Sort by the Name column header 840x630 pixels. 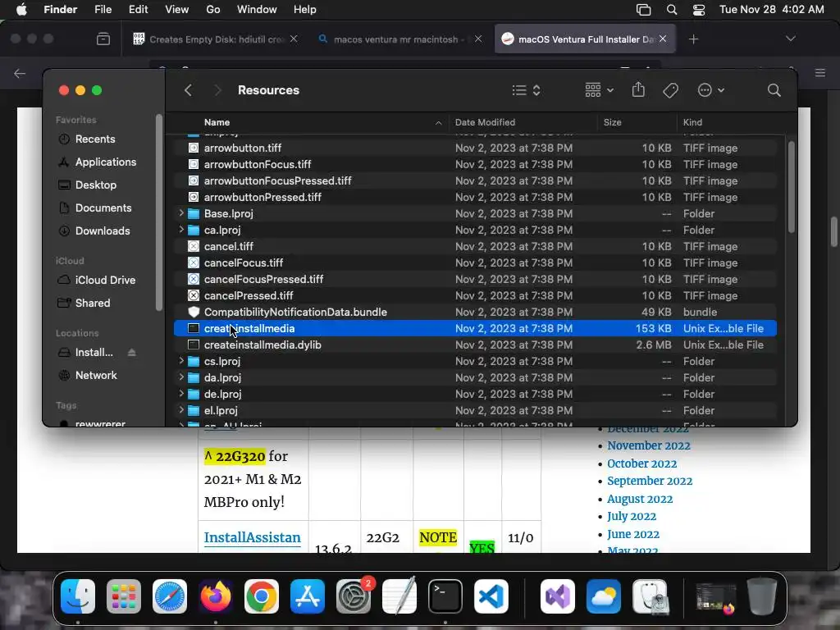pos(217,122)
